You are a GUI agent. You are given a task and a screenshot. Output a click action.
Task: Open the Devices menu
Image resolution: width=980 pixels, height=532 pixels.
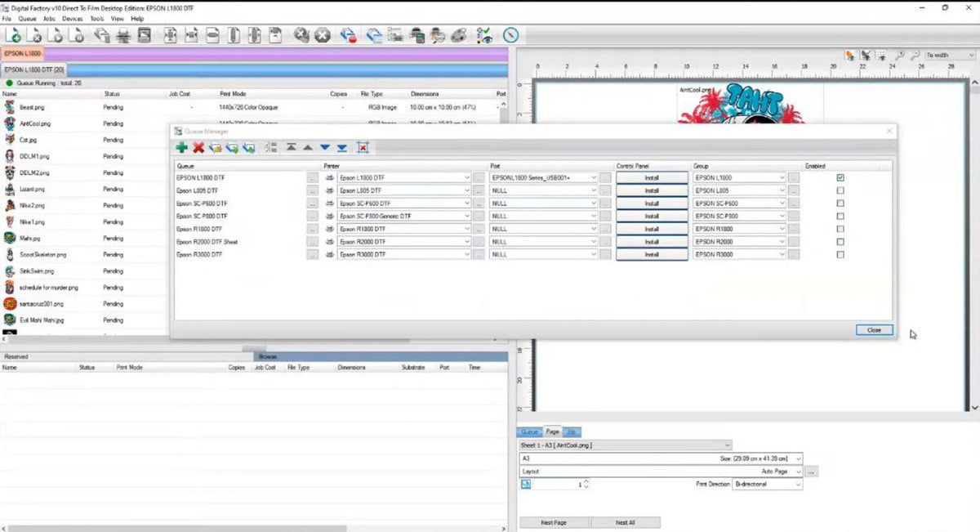pos(73,18)
